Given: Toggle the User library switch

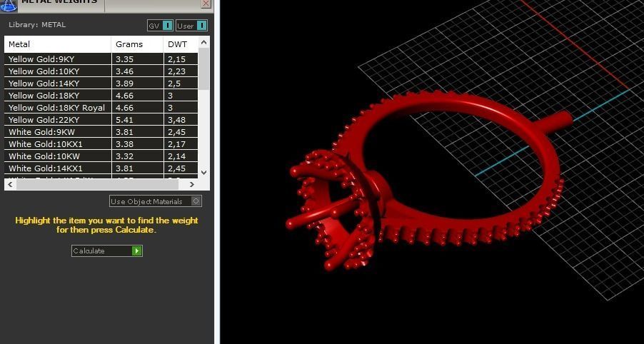Looking at the screenshot, I should pos(192,26).
